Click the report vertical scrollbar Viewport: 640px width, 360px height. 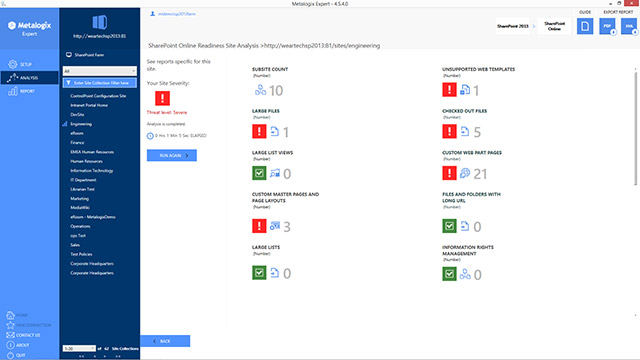point(636,128)
